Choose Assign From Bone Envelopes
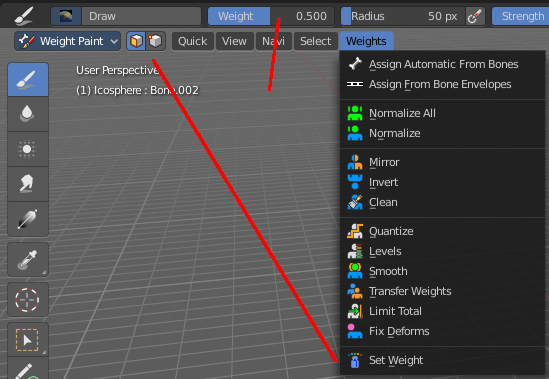Viewport: 549px width, 379px height. tap(443, 84)
